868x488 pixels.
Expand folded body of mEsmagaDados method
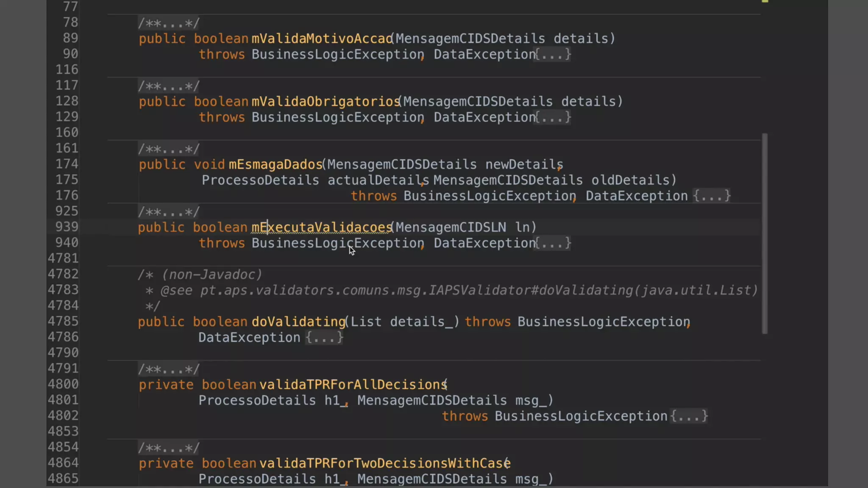pos(712,196)
